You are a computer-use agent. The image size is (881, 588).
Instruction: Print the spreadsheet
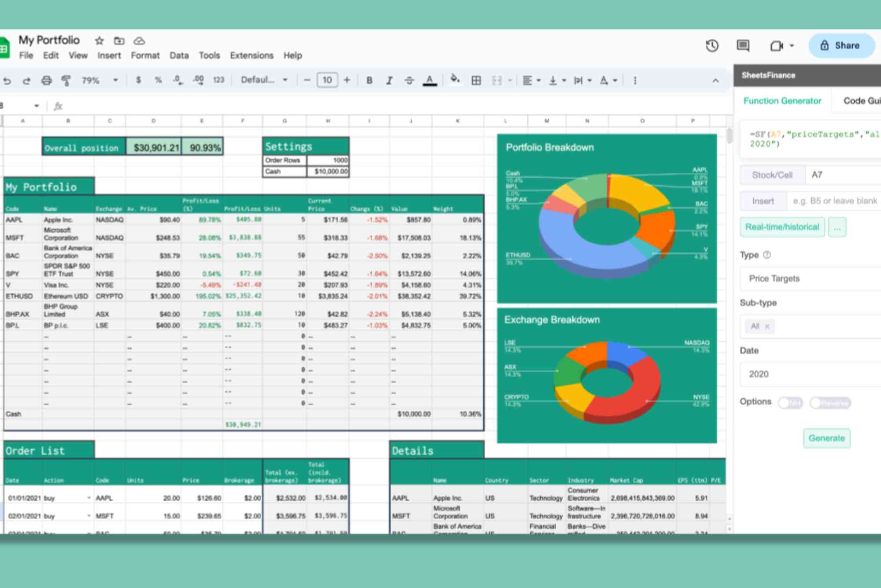pos(46,81)
